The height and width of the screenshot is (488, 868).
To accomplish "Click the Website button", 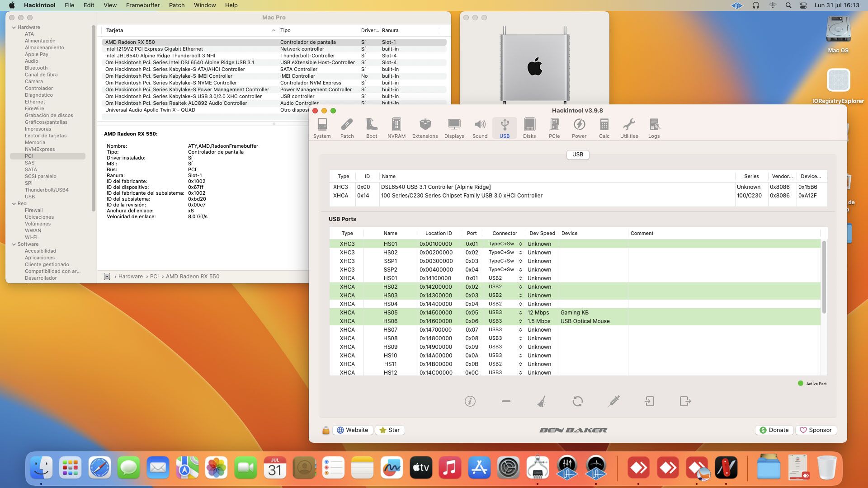I will click(x=352, y=430).
